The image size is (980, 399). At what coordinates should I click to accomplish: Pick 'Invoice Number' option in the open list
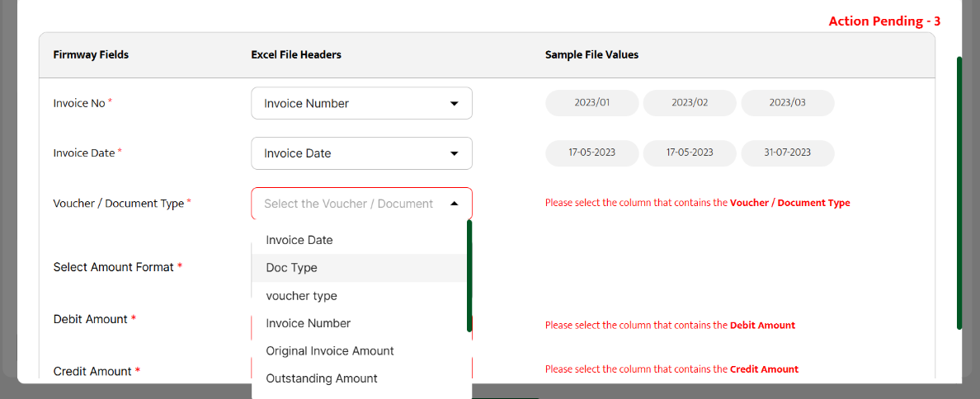coord(308,323)
